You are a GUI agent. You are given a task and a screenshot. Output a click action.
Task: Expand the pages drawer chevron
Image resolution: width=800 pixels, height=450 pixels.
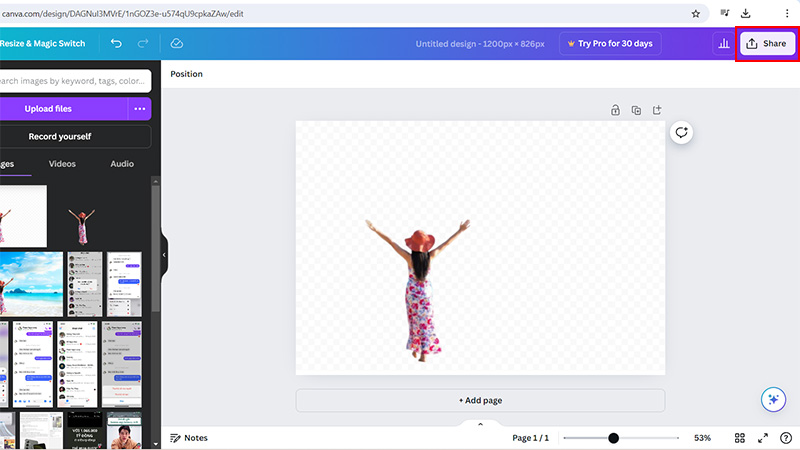[480, 424]
